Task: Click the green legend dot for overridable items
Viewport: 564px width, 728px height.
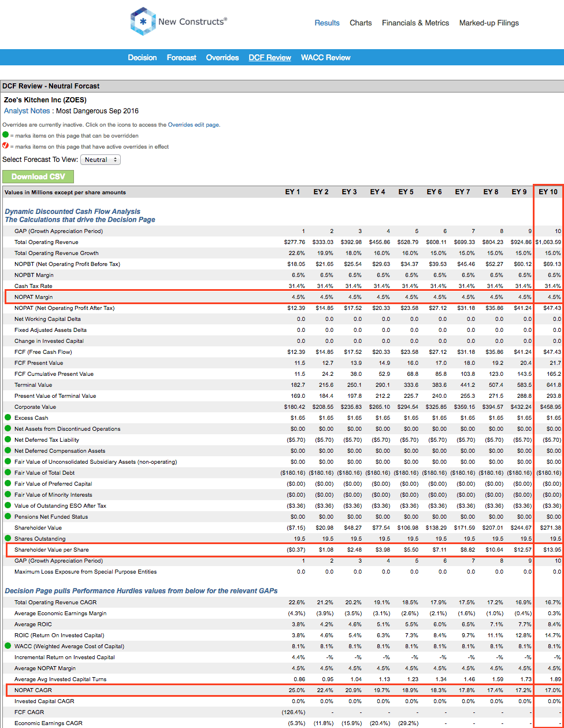Action: [6, 135]
